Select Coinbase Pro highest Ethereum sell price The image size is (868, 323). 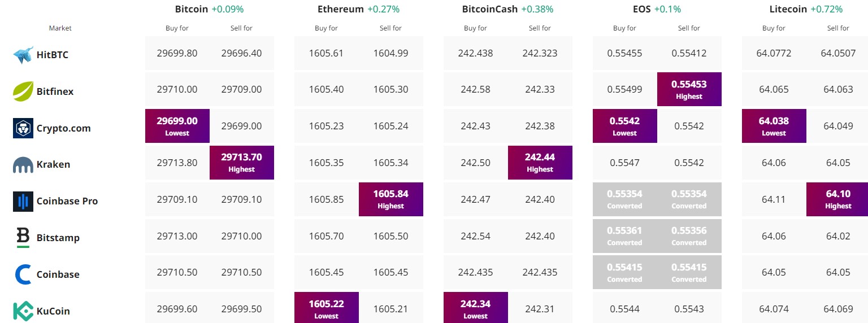[391, 199]
